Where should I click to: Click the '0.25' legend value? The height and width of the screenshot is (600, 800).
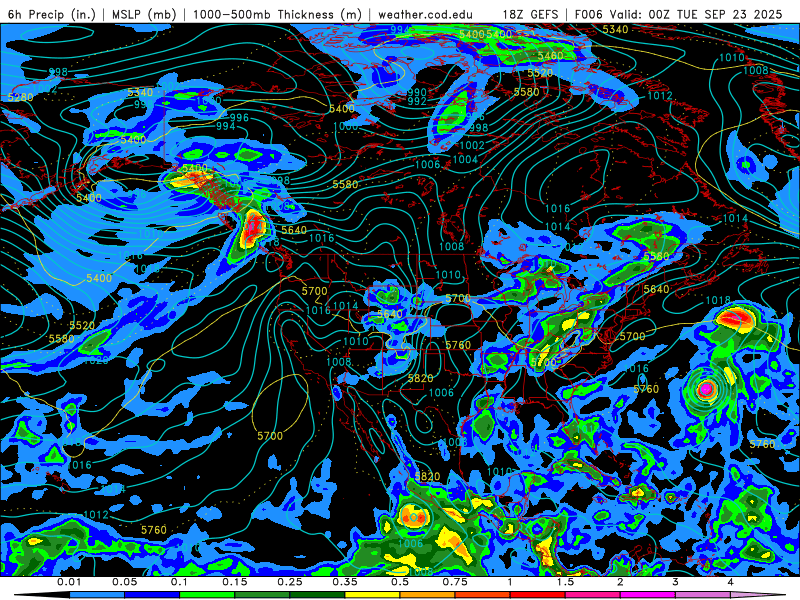[x=290, y=582]
